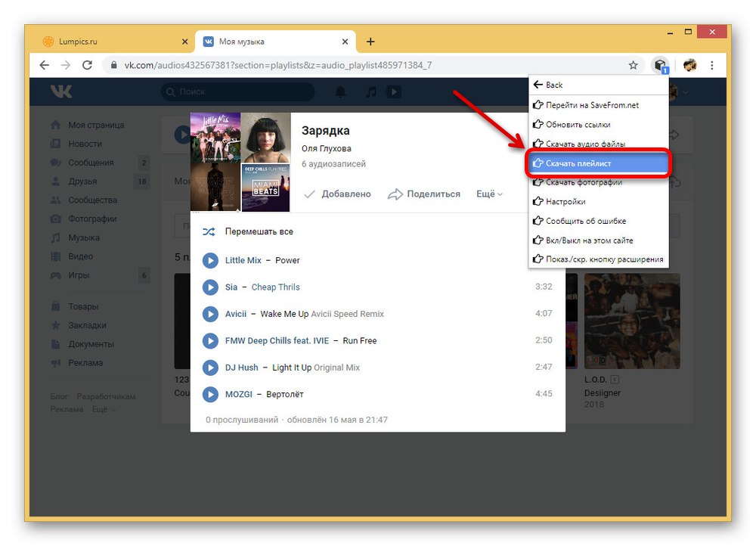Play Little Mix – Power

pos(210,260)
